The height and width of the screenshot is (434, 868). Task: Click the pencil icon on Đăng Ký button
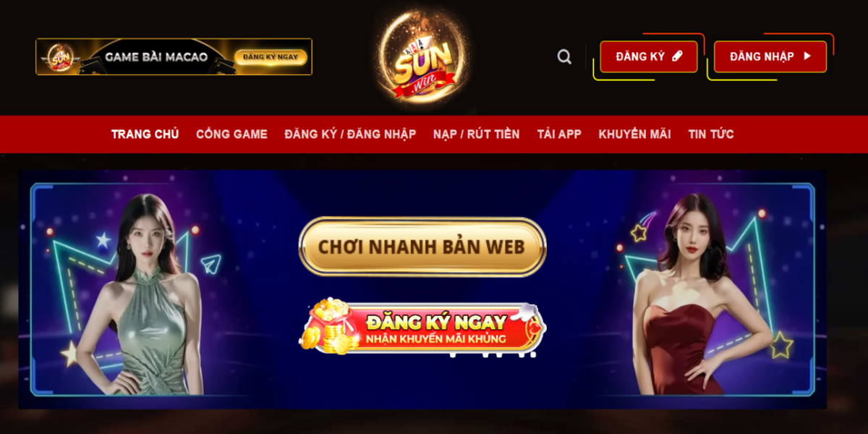pos(677,56)
